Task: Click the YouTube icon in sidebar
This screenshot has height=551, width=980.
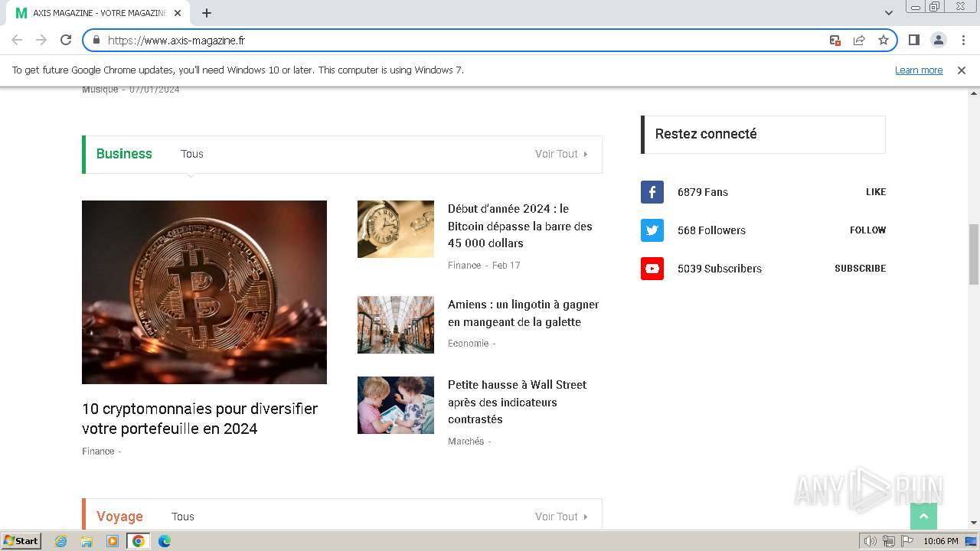Action: point(652,269)
